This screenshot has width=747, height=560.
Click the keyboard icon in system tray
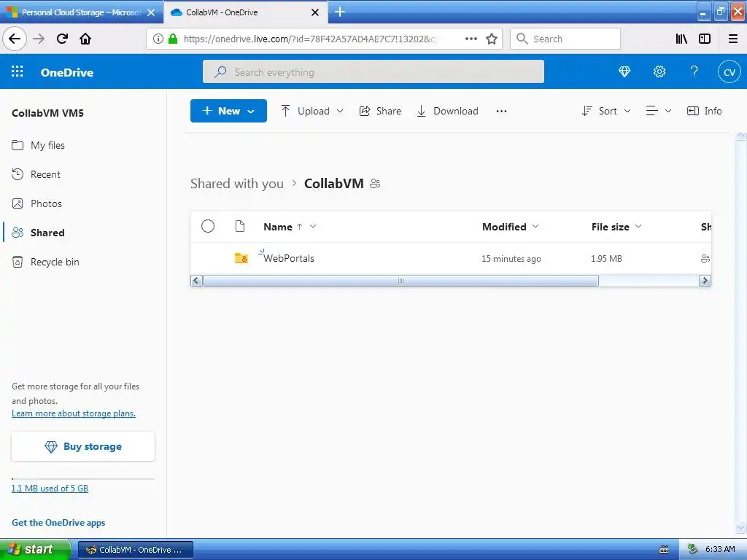(663, 550)
